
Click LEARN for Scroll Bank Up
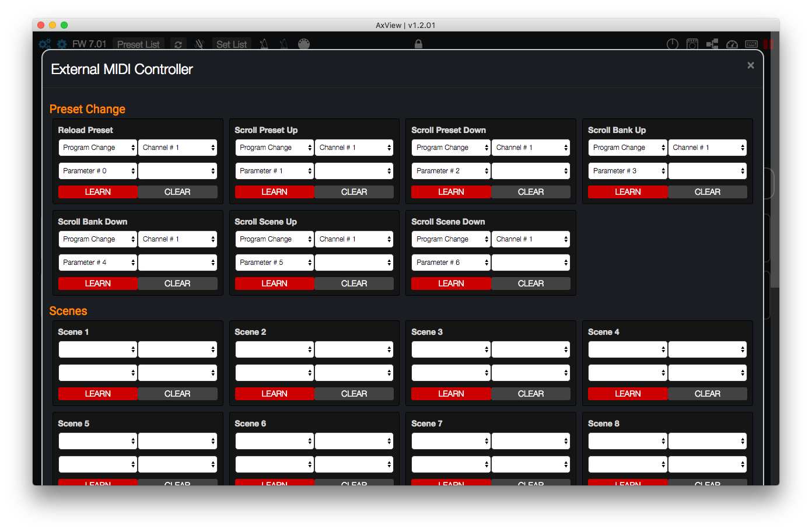point(628,192)
